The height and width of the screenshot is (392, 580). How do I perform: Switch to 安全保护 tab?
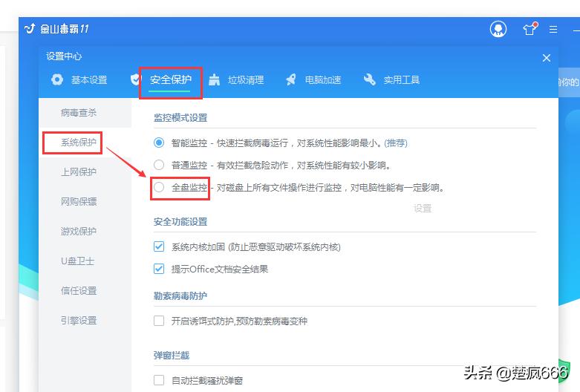(x=171, y=80)
